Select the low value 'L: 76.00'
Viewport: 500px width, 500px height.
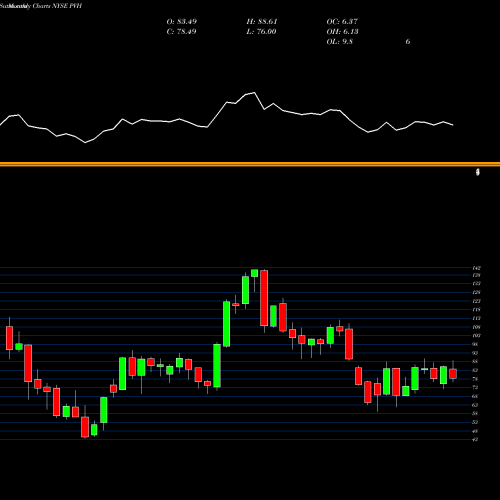261,32
